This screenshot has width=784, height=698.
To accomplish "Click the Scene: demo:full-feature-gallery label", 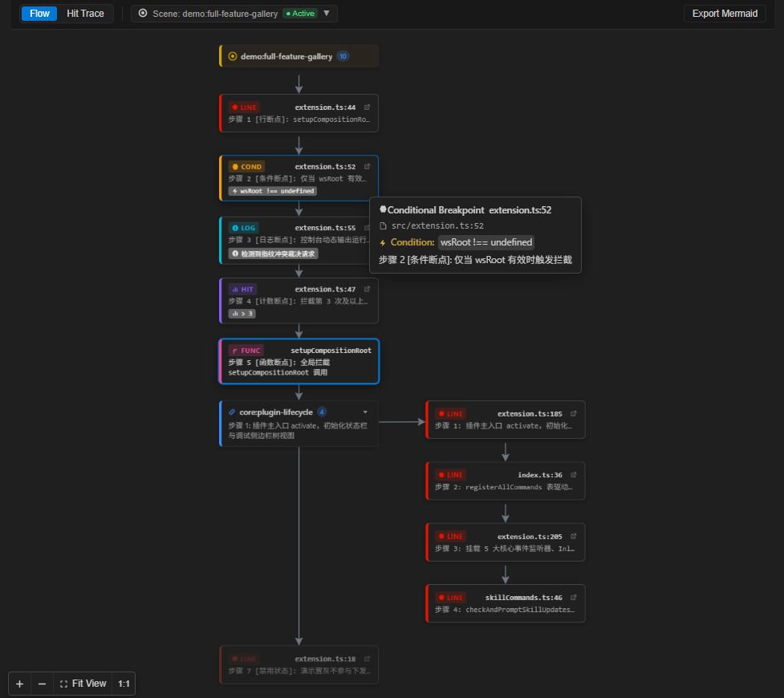I will [215, 14].
